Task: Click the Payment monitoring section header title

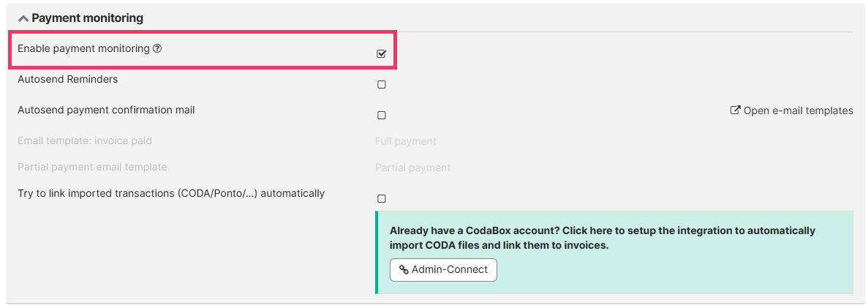Action: click(87, 18)
